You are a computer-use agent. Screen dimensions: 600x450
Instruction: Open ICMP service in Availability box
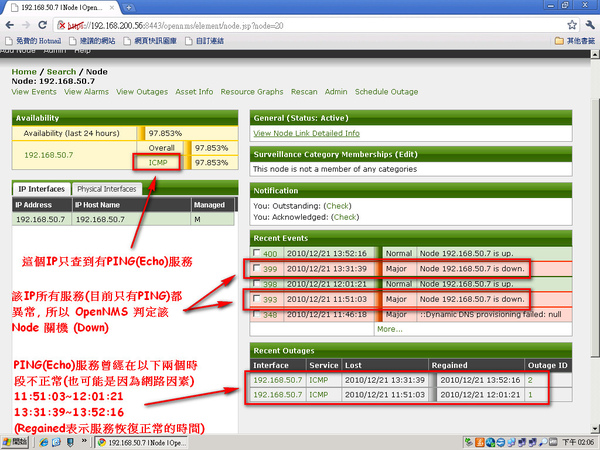point(158,163)
